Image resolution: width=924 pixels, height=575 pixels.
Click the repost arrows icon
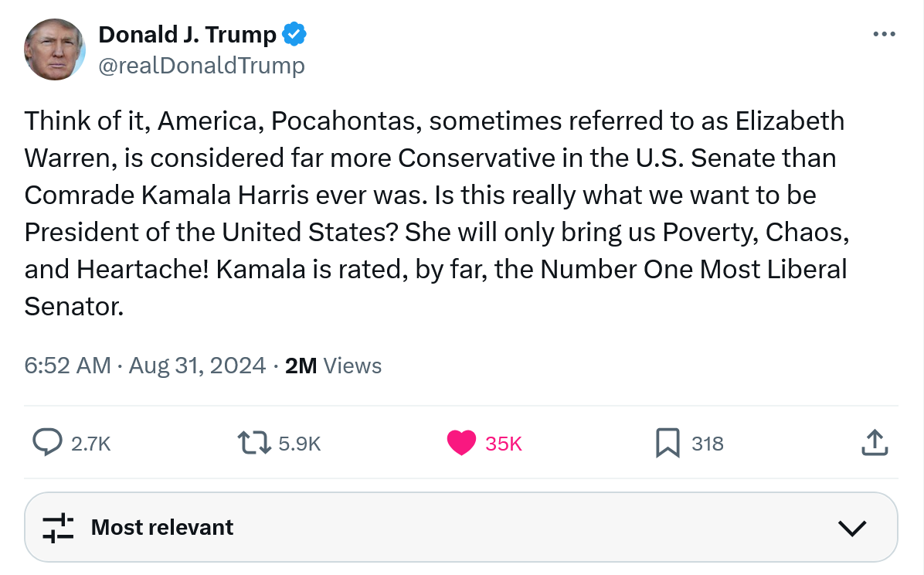point(253,443)
